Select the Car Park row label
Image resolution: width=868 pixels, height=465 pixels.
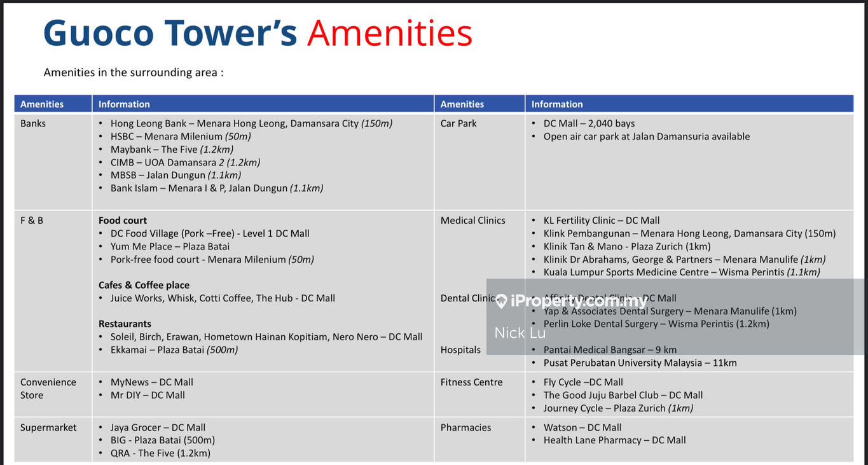[458, 123]
